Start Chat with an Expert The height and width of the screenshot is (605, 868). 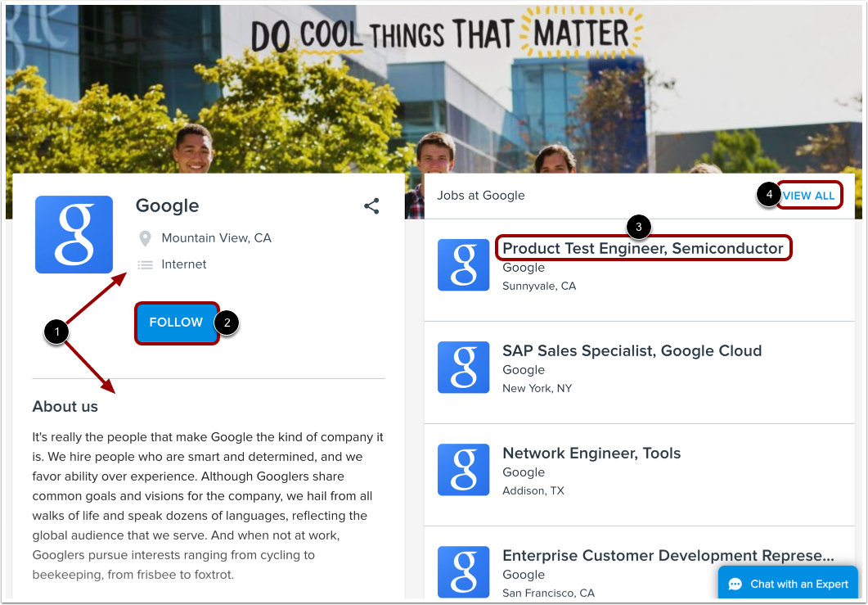tap(788, 584)
